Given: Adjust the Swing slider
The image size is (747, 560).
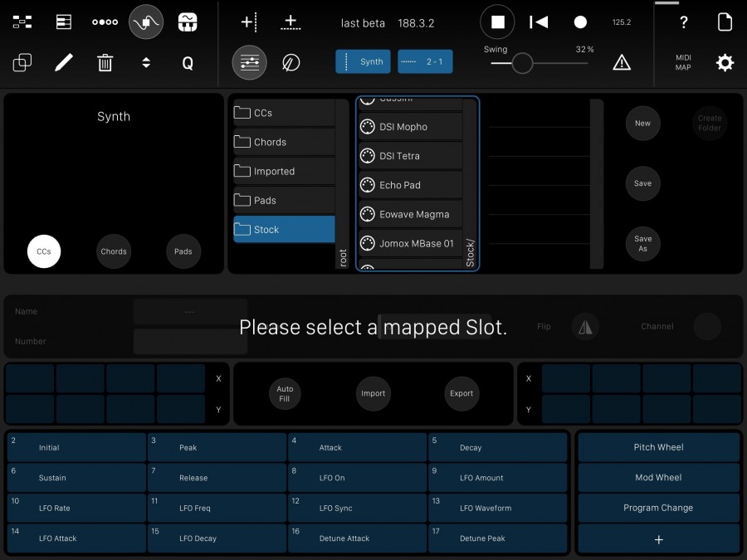Looking at the screenshot, I should coord(522,63).
